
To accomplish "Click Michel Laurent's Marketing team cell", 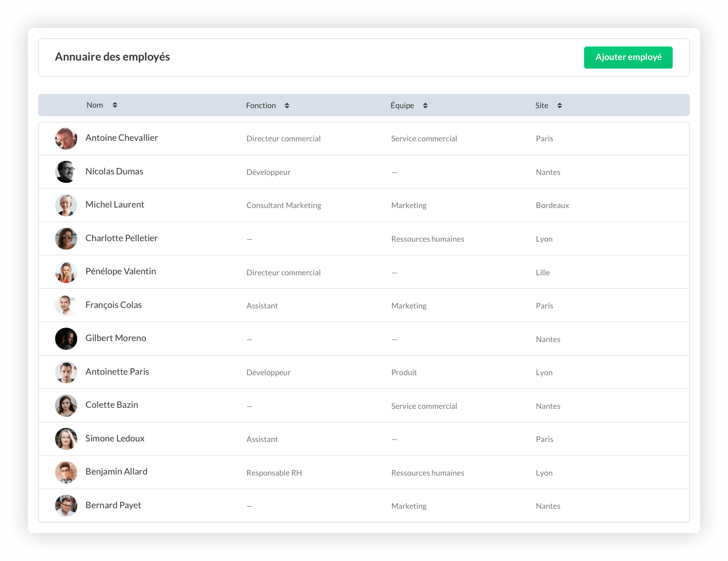I will 409,205.
